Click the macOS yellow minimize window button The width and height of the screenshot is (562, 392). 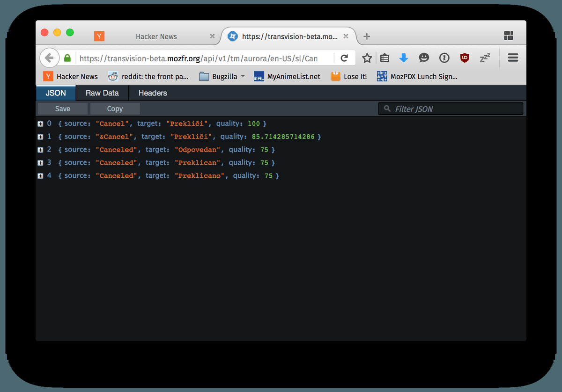[57, 32]
